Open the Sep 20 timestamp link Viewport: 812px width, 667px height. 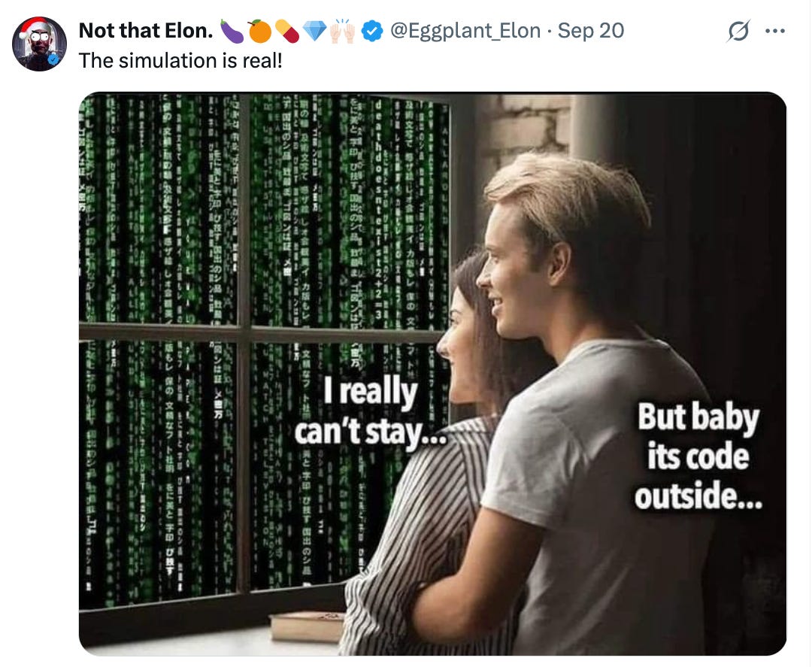pyautogui.click(x=591, y=31)
